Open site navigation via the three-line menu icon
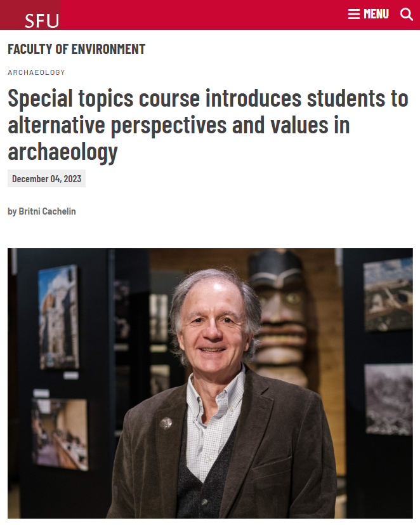Screen dimensions: 420x525 coord(354,13)
